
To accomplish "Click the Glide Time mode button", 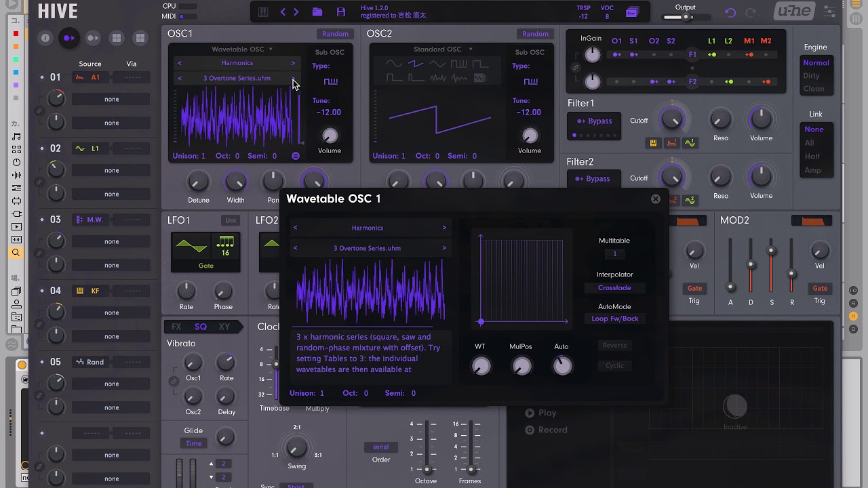I will click(194, 443).
